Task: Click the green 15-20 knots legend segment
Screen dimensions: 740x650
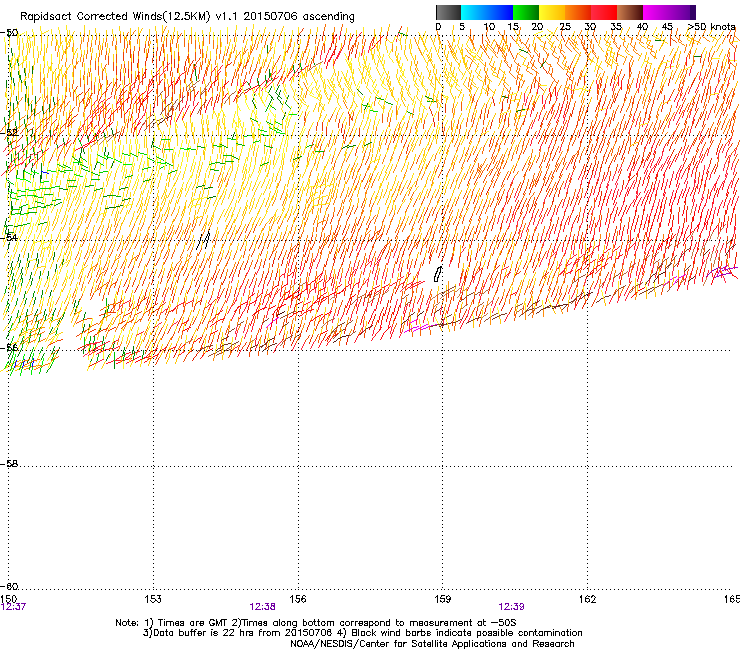Action: click(x=526, y=12)
